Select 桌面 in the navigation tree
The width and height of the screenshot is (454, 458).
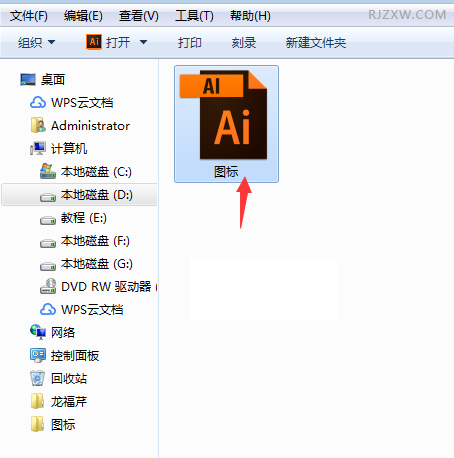click(53, 80)
